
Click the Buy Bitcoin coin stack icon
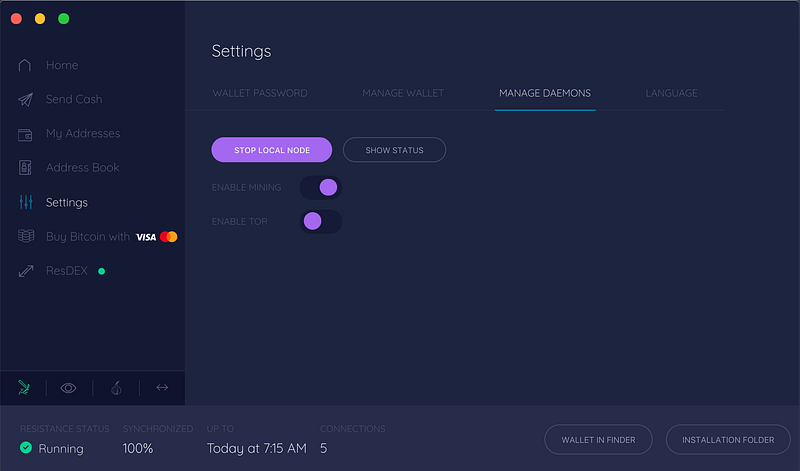tap(26, 236)
